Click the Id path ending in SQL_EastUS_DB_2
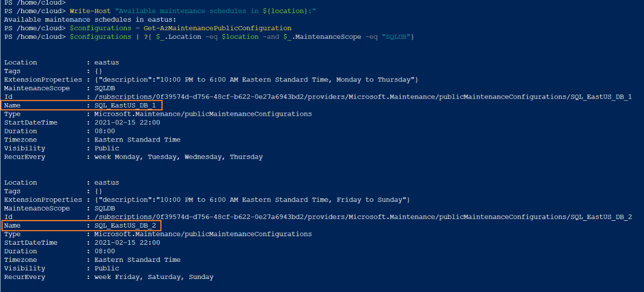Viewport: 644px width, 292px height. point(363,217)
